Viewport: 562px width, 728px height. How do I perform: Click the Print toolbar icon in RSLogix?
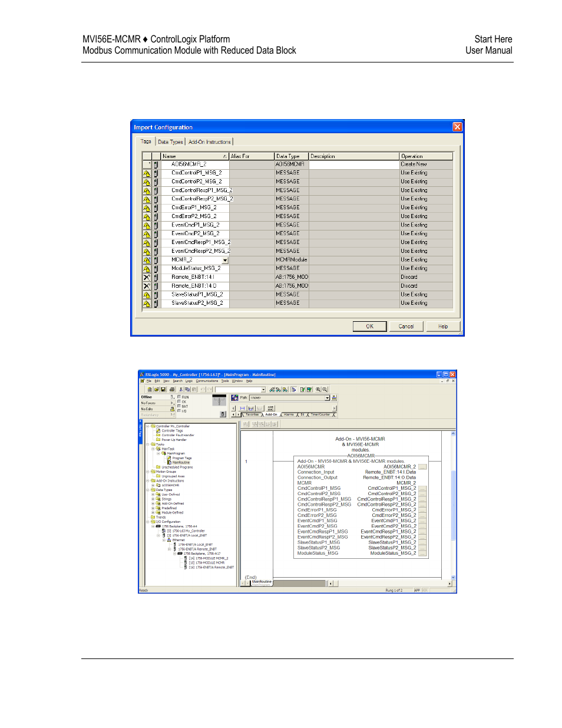pyautogui.click(x=172, y=390)
